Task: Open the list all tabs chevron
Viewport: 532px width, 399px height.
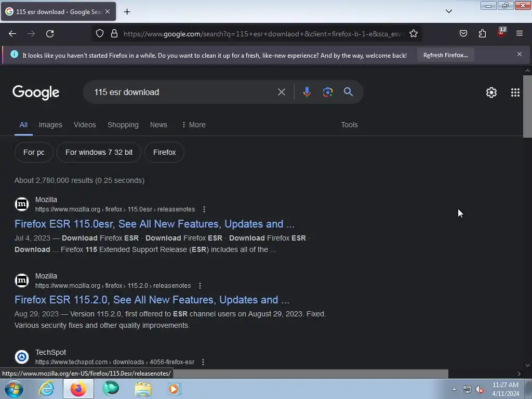Action: (448, 11)
